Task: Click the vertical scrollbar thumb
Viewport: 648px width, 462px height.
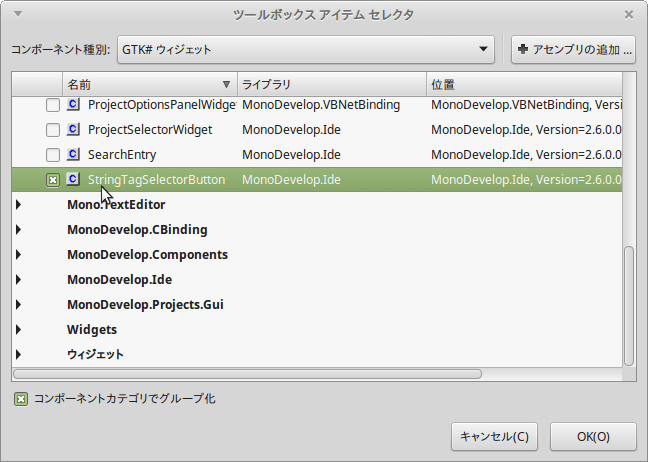Action: click(x=629, y=306)
